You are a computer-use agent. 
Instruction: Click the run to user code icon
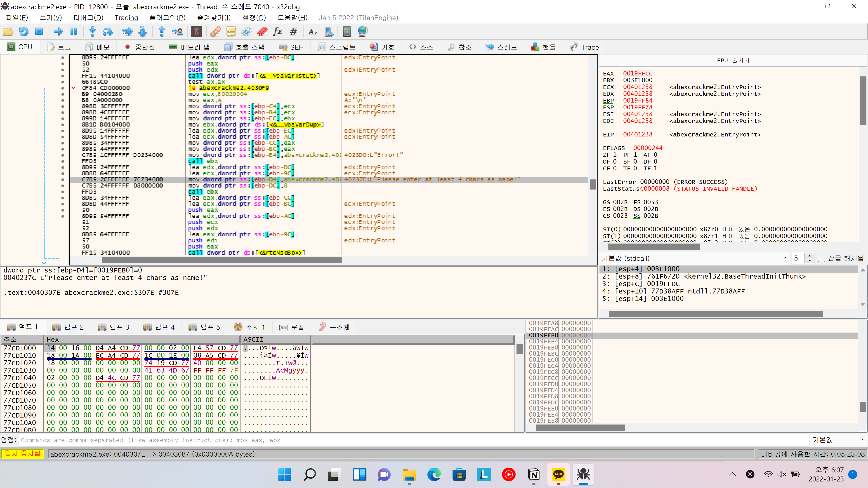(178, 32)
